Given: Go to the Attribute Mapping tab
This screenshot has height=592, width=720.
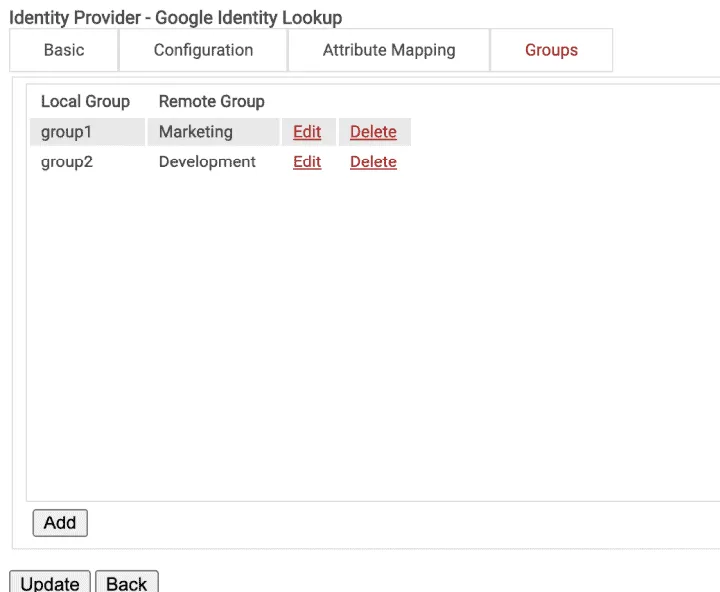Looking at the screenshot, I should [389, 50].
